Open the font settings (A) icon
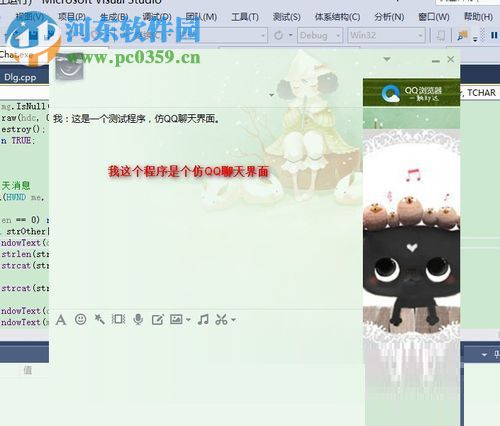The image size is (500, 426). click(61, 320)
